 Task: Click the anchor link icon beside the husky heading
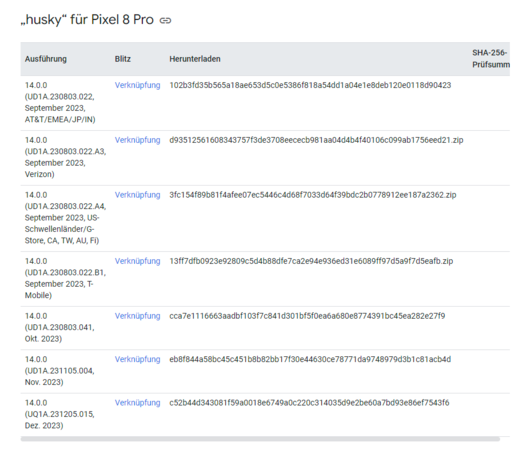click(165, 21)
